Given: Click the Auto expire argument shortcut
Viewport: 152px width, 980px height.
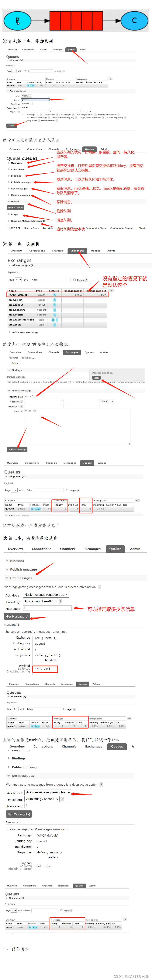Looking at the screenshot, I should (x=50, y=114).
